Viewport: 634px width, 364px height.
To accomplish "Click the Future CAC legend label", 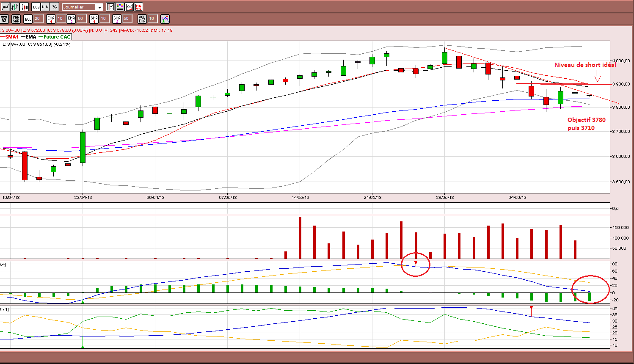I will coord(57,37).
